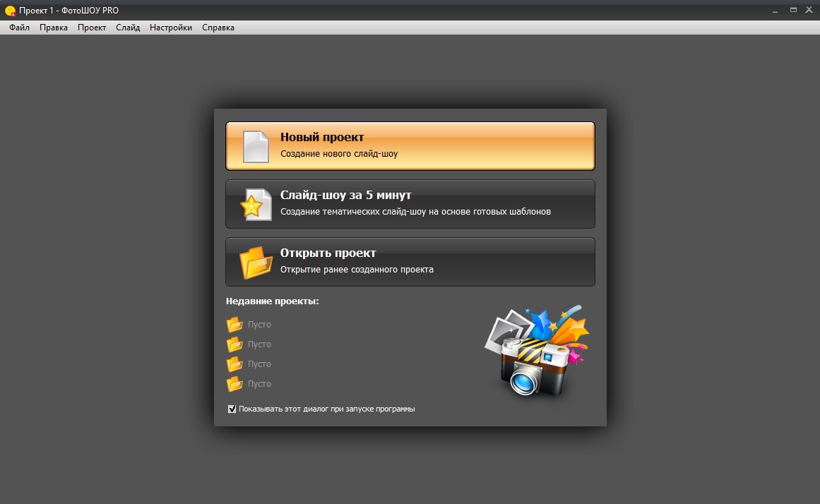Choose Слайд-шоу за 5 минут option

click(x=410, y=205)
